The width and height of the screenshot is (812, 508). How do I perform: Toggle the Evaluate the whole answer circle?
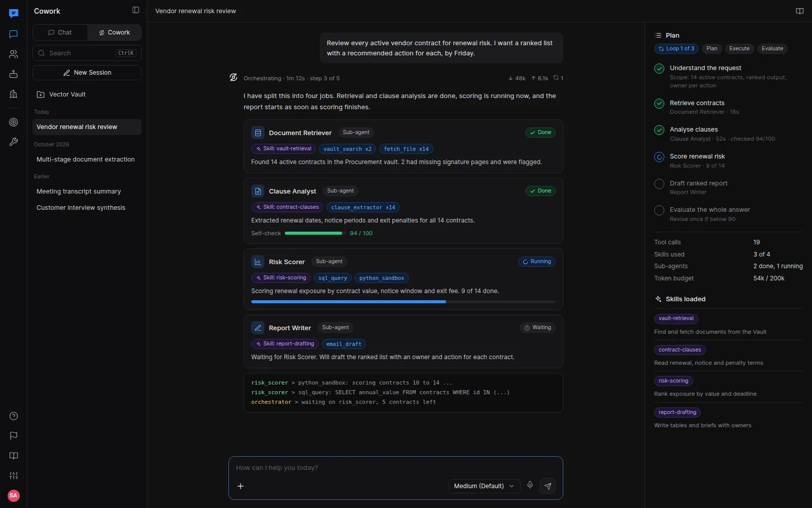click(x=659, y=210)
